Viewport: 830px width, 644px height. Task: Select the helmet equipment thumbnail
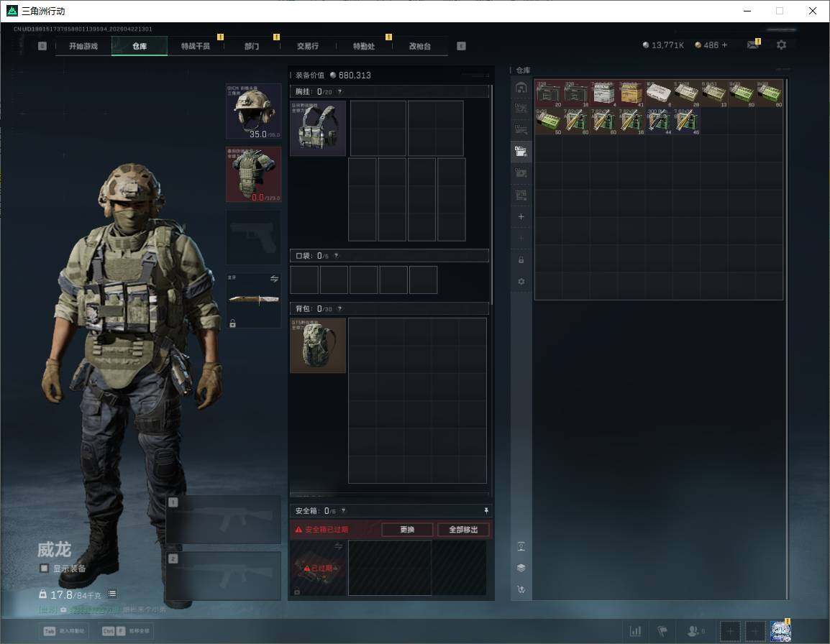pyautogui.click(x=254, y=111)
